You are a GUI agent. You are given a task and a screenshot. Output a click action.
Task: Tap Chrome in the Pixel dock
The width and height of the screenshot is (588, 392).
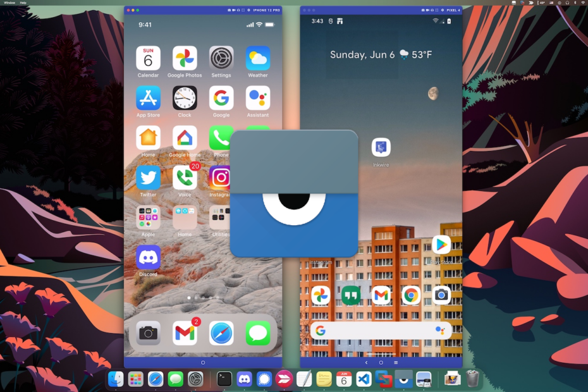[411, 295]
